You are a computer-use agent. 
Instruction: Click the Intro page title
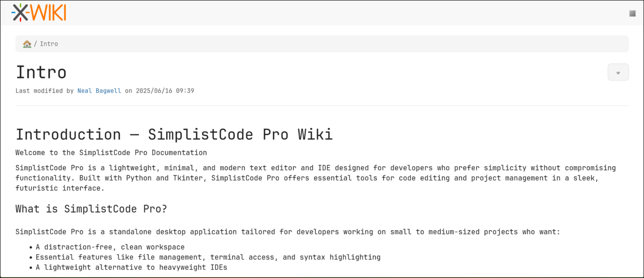click(x=41, y=72)
